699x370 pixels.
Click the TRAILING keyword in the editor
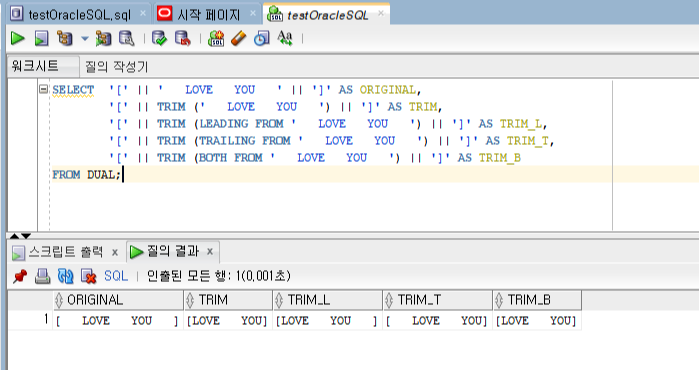click(x=227, y=140)
